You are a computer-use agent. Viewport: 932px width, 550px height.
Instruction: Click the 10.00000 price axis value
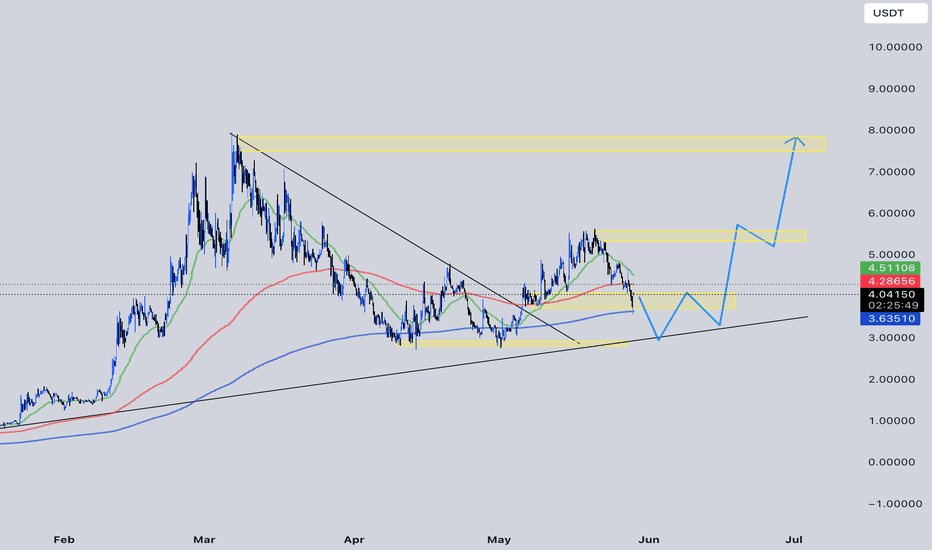point(895,47)
